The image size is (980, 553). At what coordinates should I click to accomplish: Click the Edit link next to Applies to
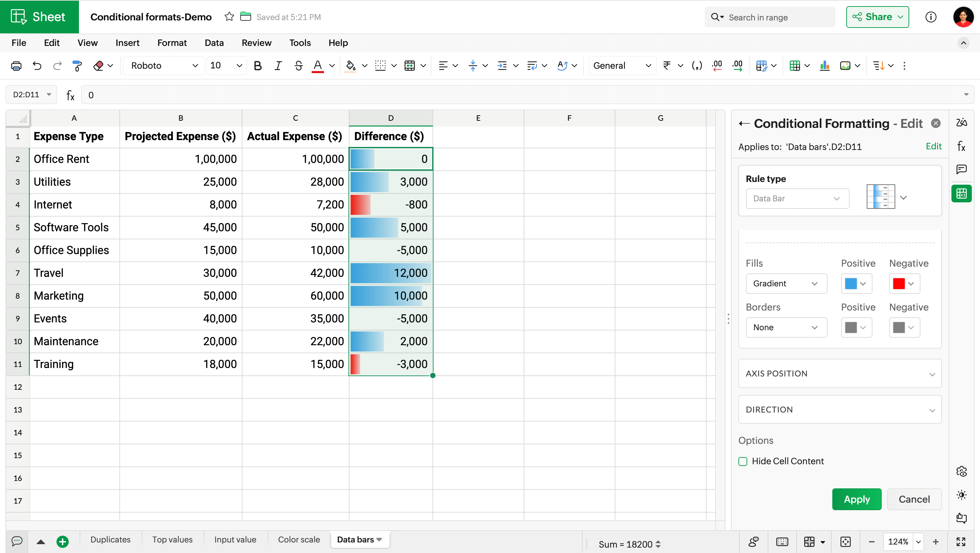coord(934,147)
